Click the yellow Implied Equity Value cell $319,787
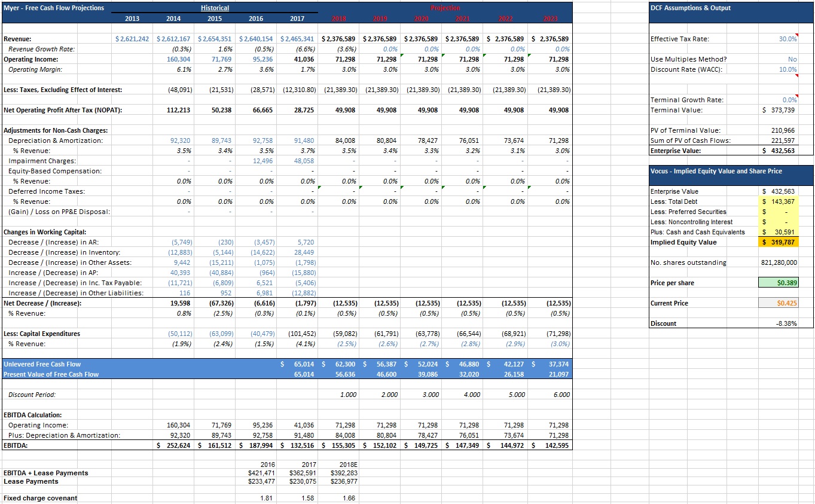815x504 pixels. [x=780, y=242]
